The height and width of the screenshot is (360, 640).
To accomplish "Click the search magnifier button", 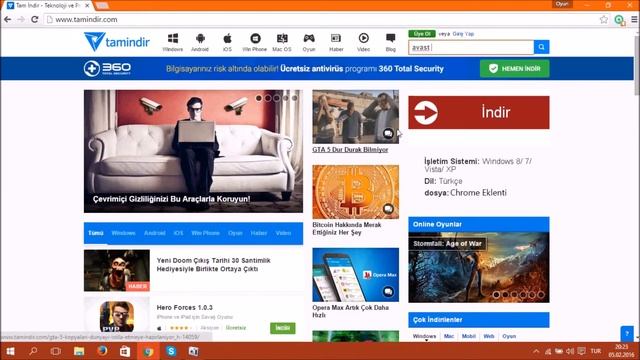I will coord(542,47).
